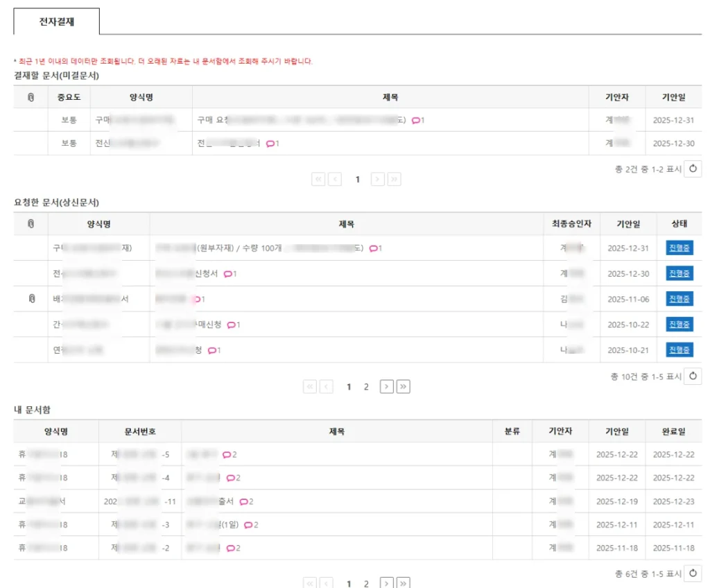Go to next page of 내 문서함
Screen dimensions: 710x588
(x=387, y=584)
